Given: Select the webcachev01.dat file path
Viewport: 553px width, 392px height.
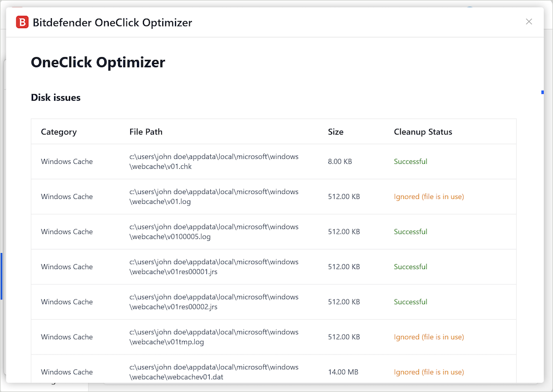Looking at the screenshot, I should tap(214, 372).
